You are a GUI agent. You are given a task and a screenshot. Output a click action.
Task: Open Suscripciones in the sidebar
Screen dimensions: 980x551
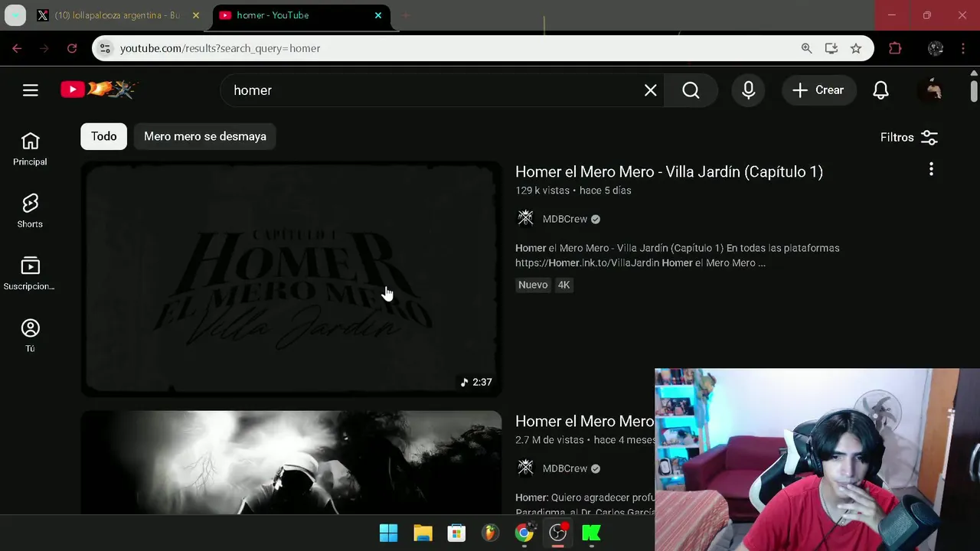coord(30,273)
